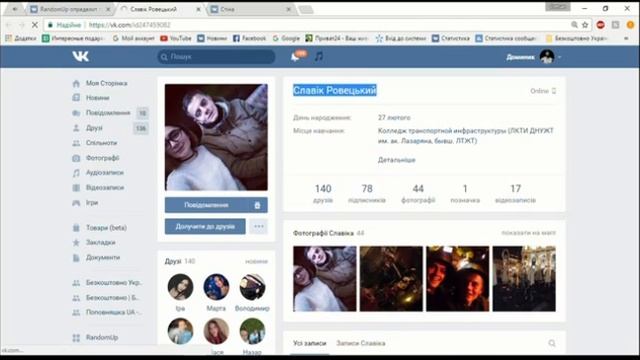Open Новини in left sidebar

pos(98,98)
